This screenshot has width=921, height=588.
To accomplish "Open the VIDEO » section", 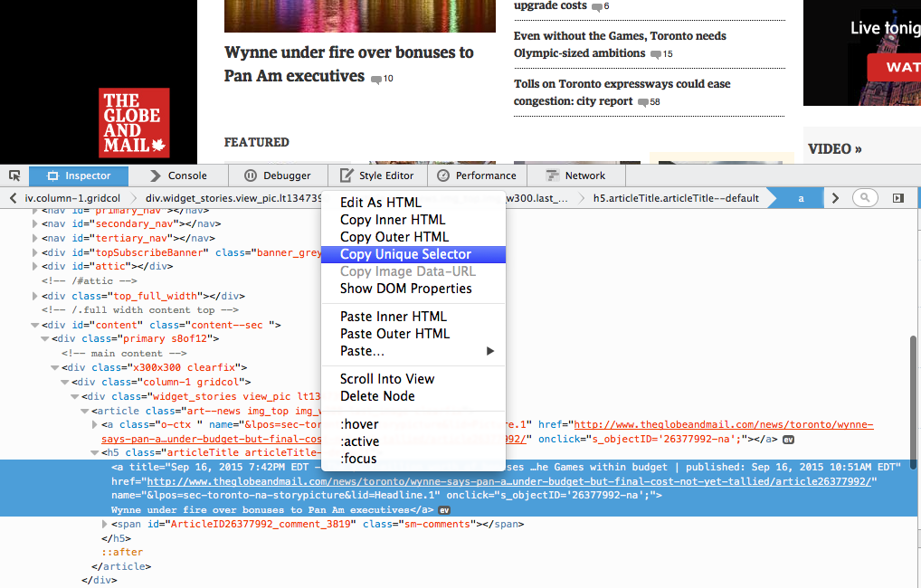I will (x=835, y=149).
